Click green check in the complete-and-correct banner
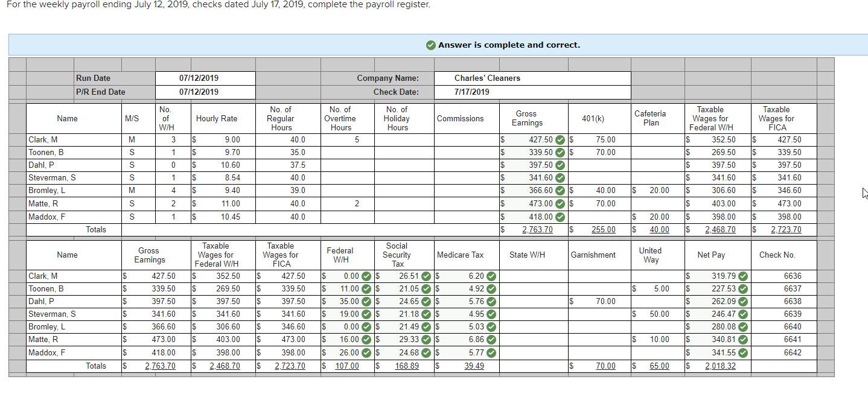This screenshot has width=868, height=394. (431, 45)
